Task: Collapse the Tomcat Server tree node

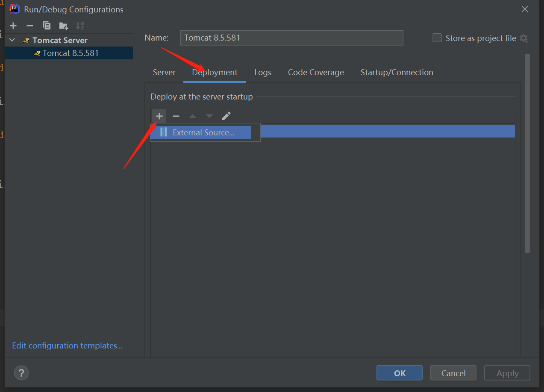Action: point(12,40)
